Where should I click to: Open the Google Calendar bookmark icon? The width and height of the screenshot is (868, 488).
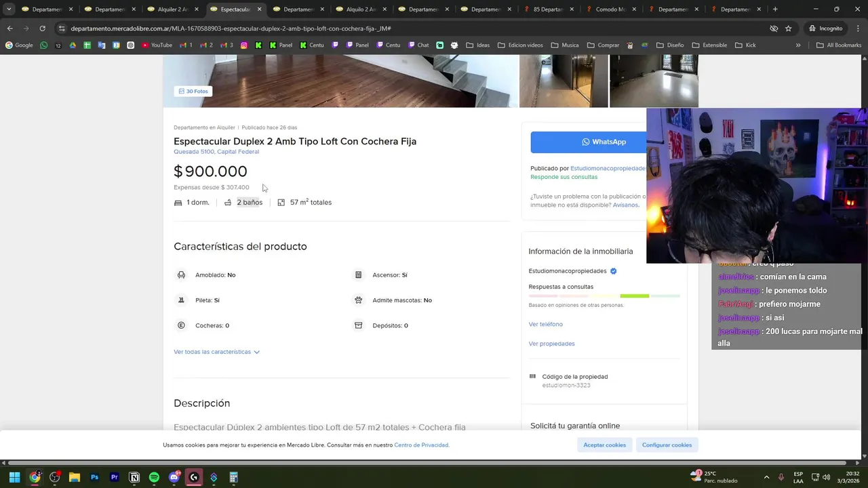tap(116, 45)
